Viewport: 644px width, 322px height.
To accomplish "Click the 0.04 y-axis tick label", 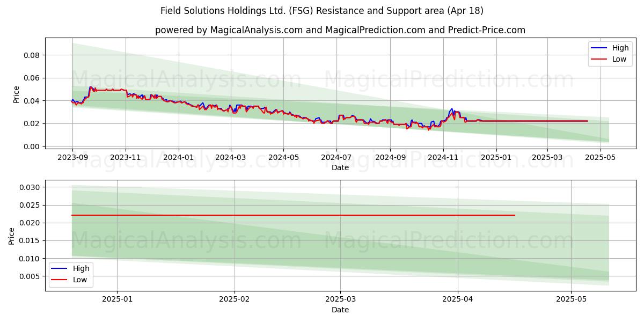I will tap(31, 101).
